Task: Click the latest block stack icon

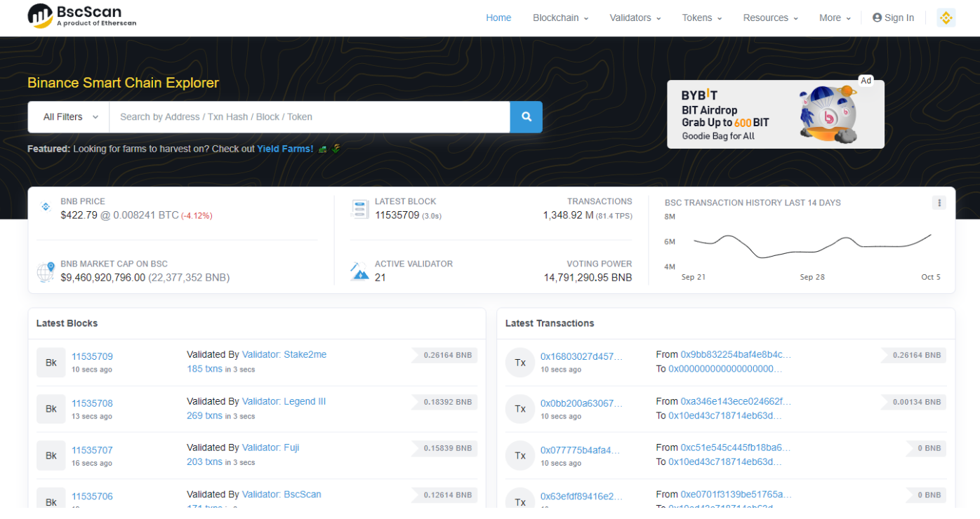Action: tap(359, 209)
